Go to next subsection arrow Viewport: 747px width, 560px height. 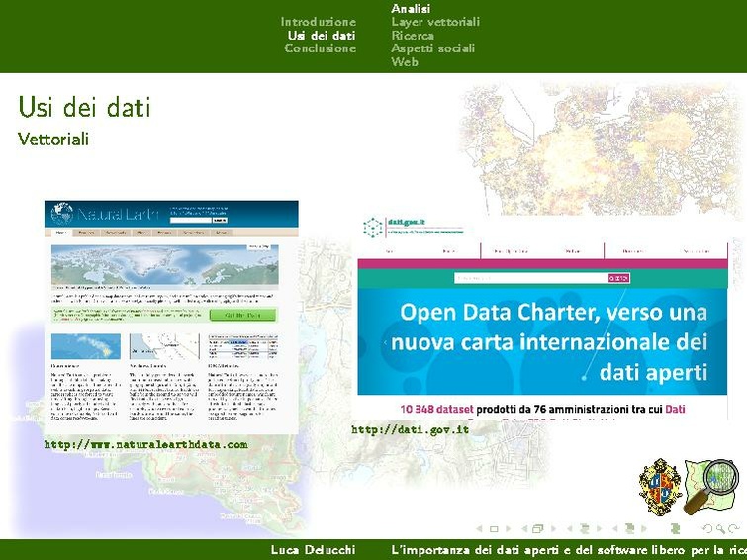pyautogui.click(x=599, y=529)
